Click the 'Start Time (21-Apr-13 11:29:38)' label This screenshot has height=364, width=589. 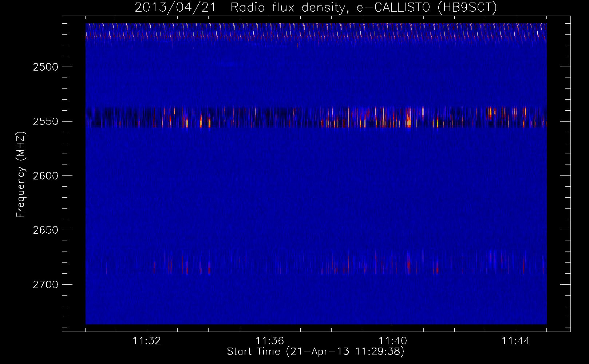(x=316, y=352)
